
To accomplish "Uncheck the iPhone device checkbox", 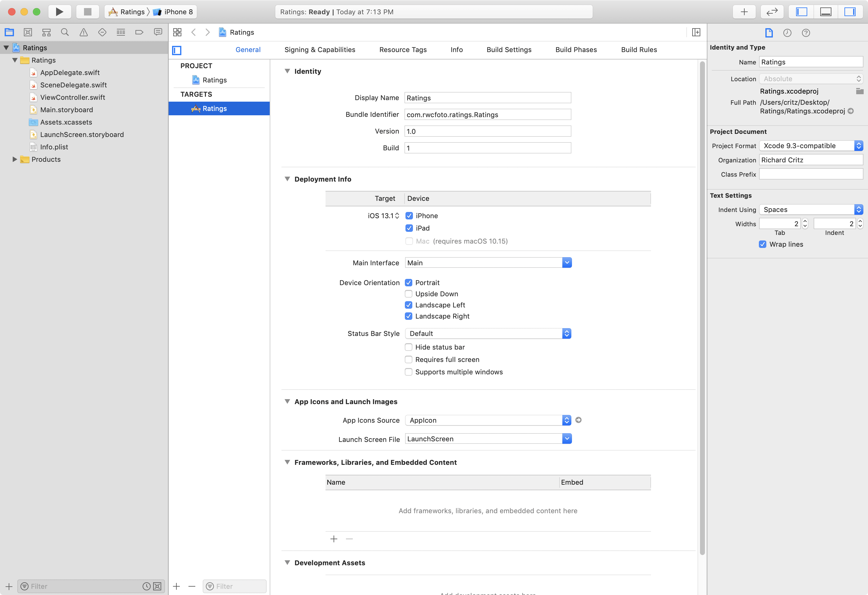I will click(x=409, y=216).
